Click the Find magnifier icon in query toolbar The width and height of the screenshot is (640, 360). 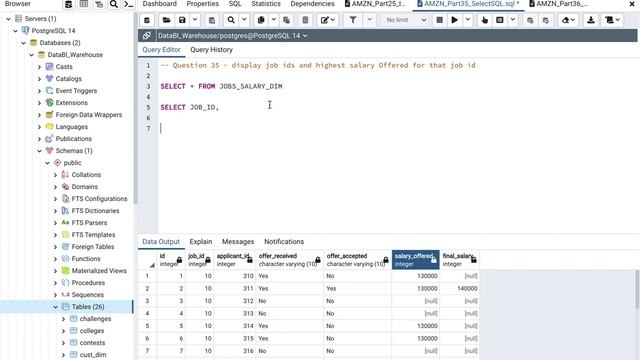[x=231, y=20]
